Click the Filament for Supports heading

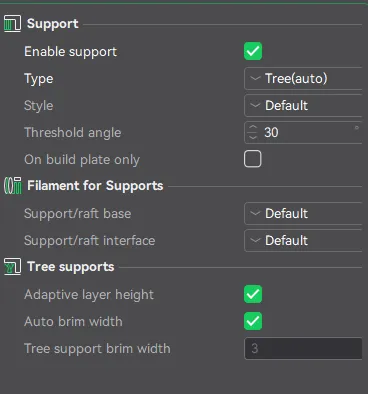tap(95, 186)
